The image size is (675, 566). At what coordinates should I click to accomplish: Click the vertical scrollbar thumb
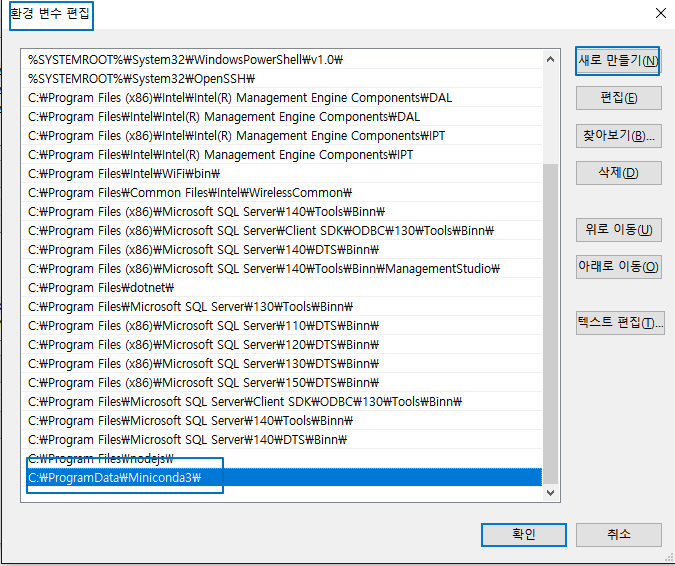(550, 324)
